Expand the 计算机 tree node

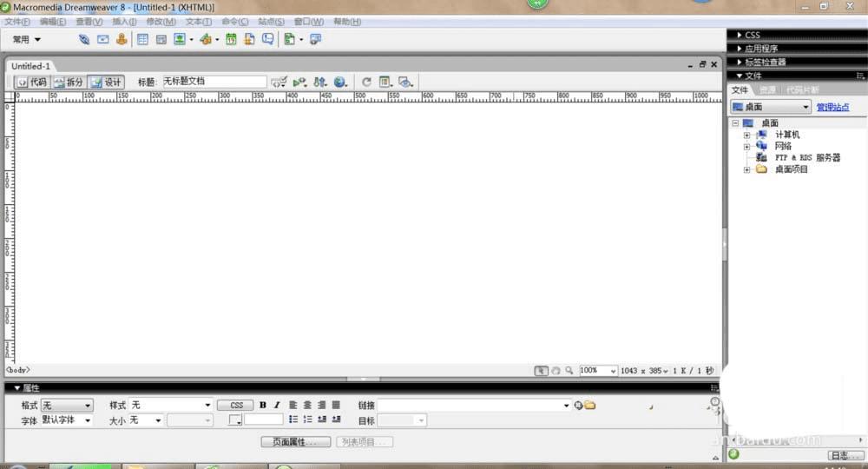746,135
